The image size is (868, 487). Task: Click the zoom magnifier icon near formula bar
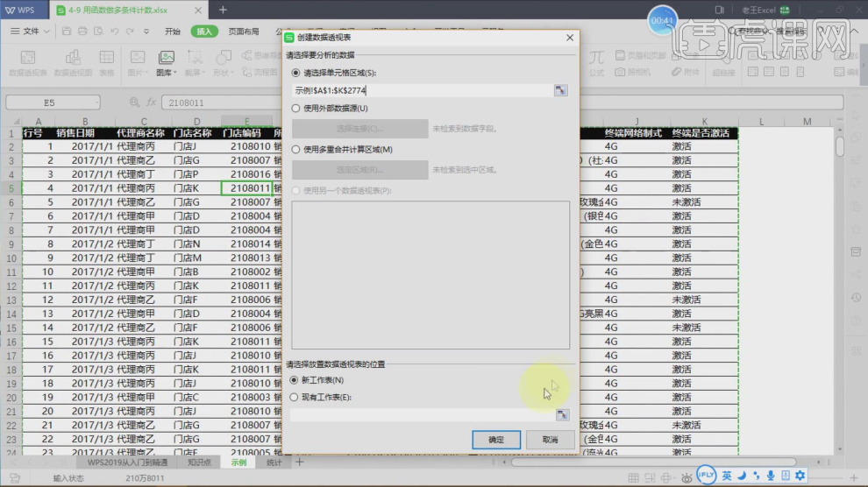coord(134,102)
